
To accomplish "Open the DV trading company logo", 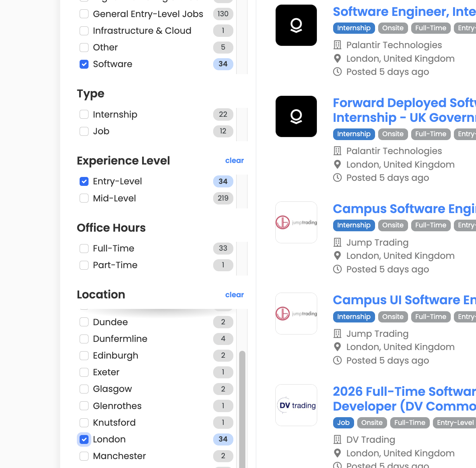I will (x=296, y=405).
